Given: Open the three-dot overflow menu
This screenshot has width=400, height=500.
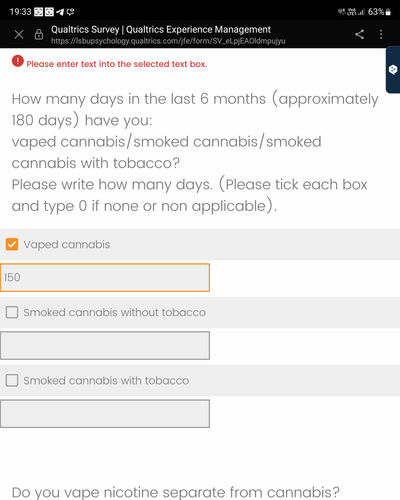Looking at the screenshot, I should 381,34.
